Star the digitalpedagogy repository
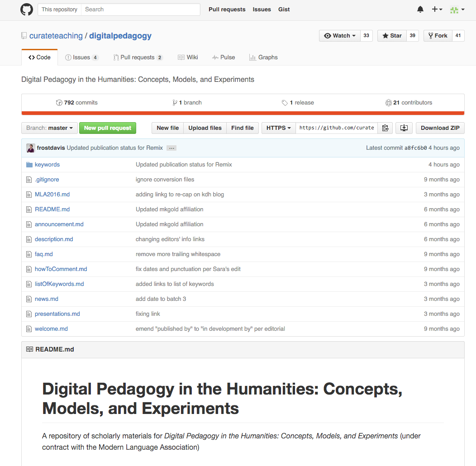The width and height of the screenshot is (476, 466). (392, 36)
